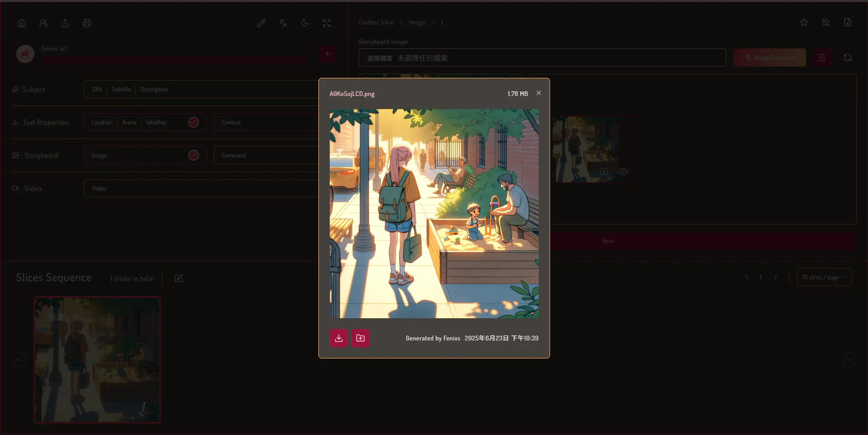Go to next page chevron
The width and height of the screenshot is (868, 435).
point(776,277)
